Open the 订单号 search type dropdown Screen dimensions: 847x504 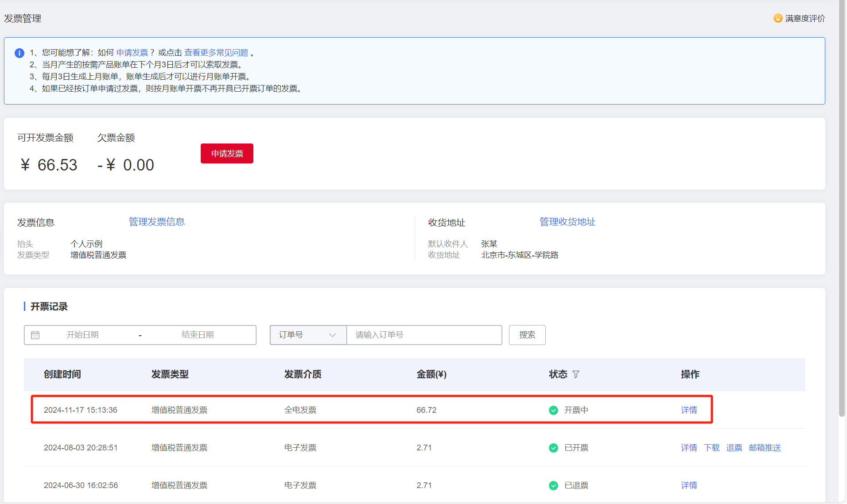(x=308, y=335)
